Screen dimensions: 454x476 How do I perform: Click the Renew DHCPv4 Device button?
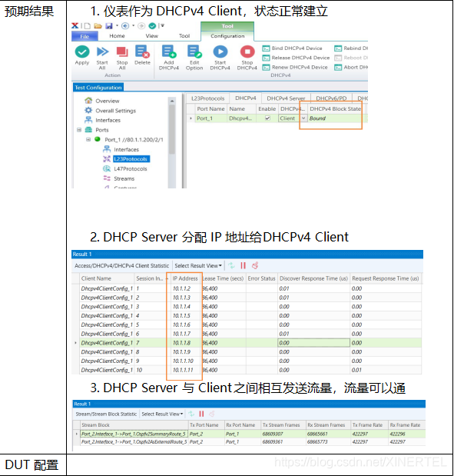click(295, 67)
